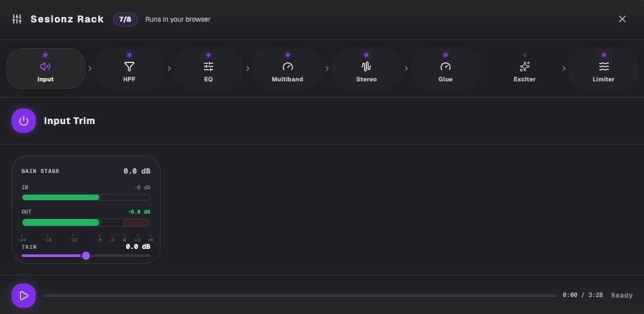Image resolution: width=644 pixels, height=314 pixels.
Task: Click the HPF tab label
Action: point(129,79)
